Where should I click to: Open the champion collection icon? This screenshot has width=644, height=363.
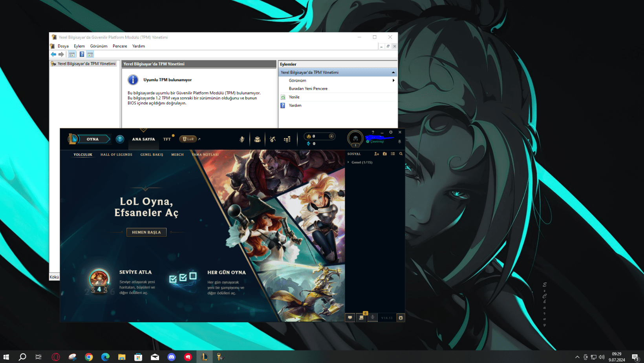(x=242, y=139)
